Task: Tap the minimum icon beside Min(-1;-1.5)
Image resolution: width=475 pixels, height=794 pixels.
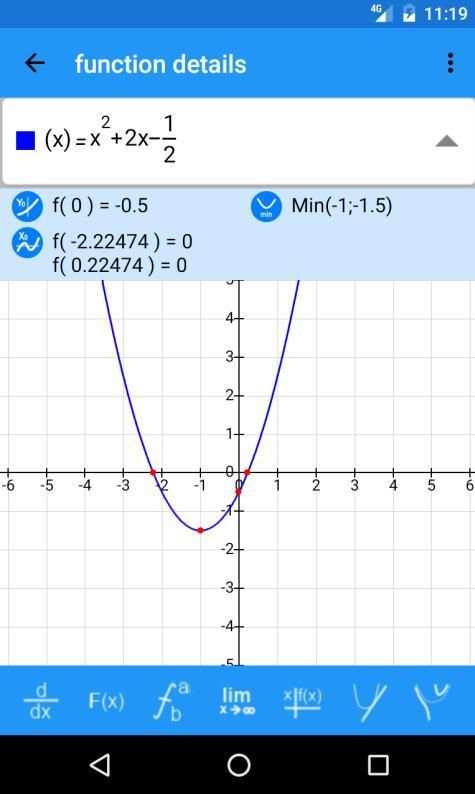Action: point(266,206)
